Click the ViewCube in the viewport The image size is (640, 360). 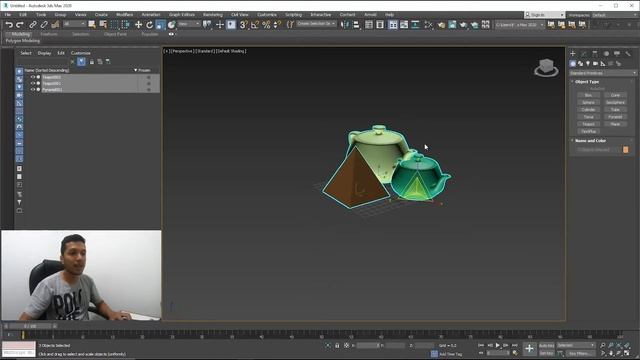[546, 67]
